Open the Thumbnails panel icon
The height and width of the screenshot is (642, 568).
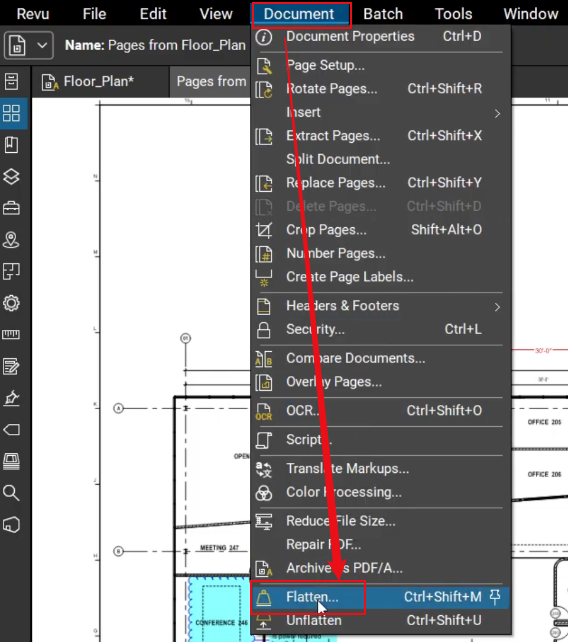coord(11,113)
